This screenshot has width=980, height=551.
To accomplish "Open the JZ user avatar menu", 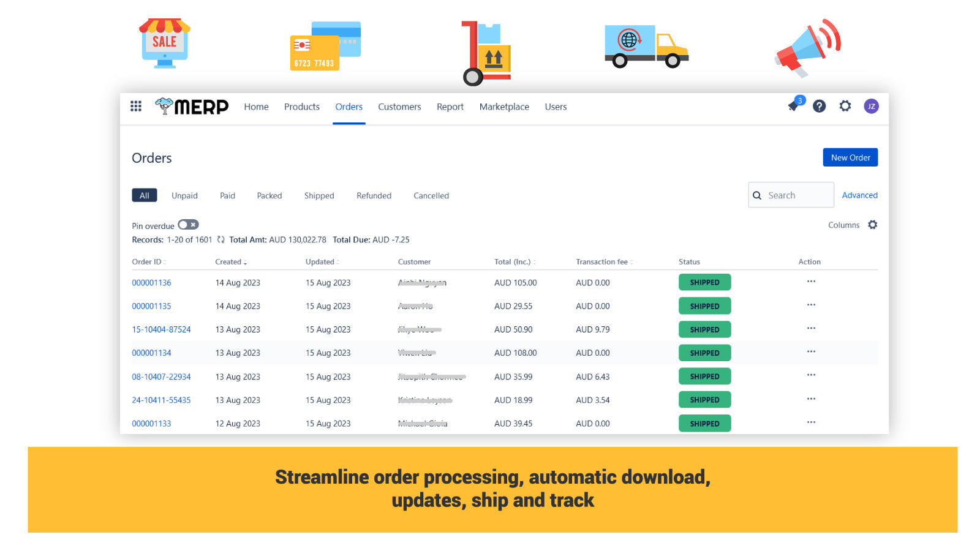I will [871, 106].
